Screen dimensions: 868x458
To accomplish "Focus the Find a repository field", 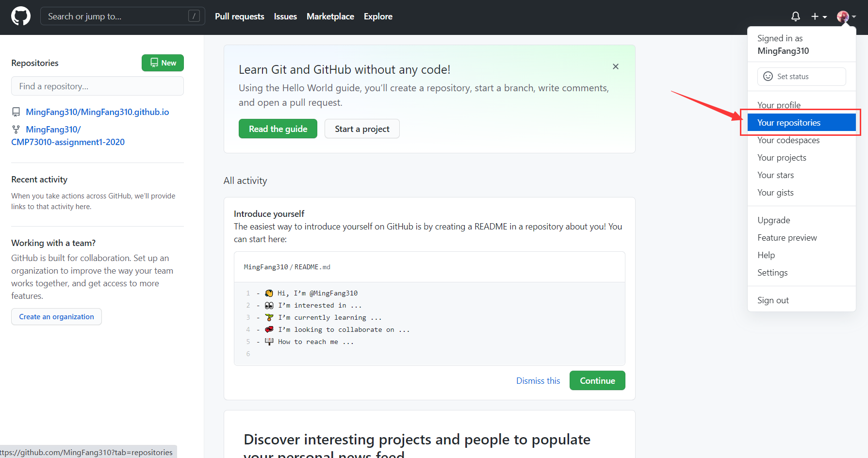I will click(x=98, y=86).
